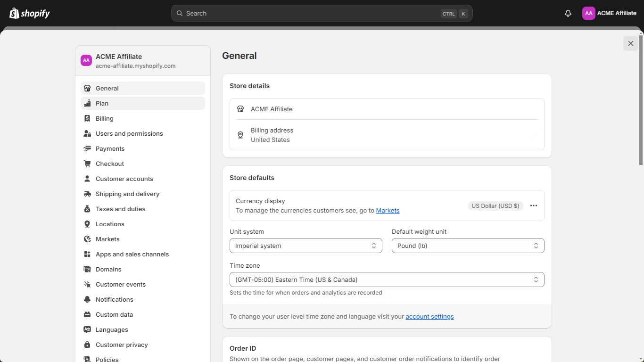
Task: Open Users and permissions settings
Action: click(x=143, y=133)
